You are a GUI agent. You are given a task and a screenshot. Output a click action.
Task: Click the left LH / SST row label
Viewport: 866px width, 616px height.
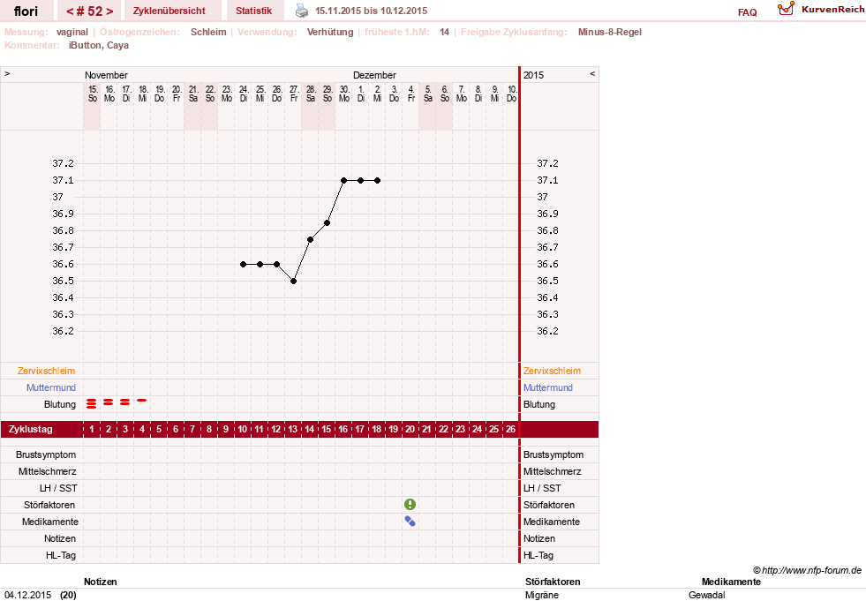point(58,488)
